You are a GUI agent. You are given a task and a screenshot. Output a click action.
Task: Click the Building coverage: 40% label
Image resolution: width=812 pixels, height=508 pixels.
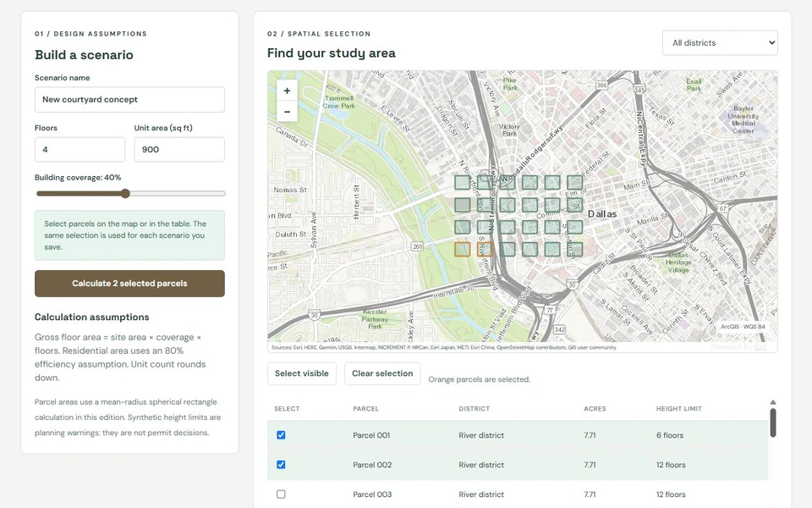pyautogui.click(x=78, y=177)
